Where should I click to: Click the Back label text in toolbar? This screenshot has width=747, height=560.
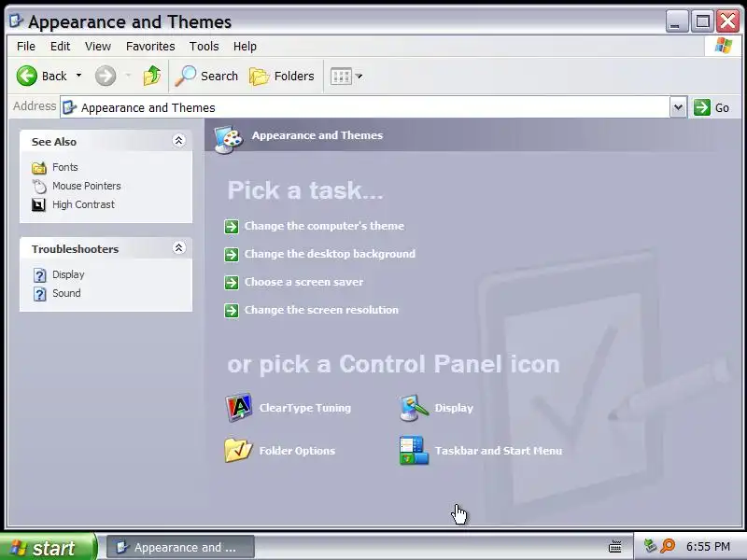click(54, 77)
